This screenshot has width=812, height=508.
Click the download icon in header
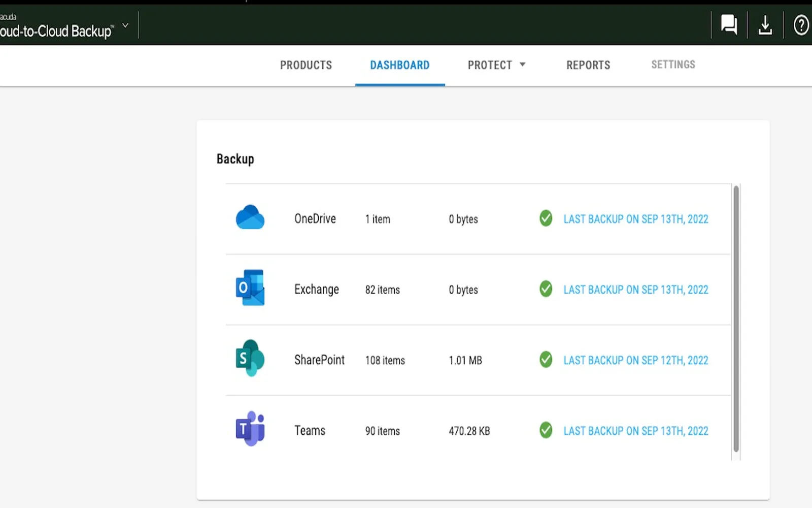(765, 24)
